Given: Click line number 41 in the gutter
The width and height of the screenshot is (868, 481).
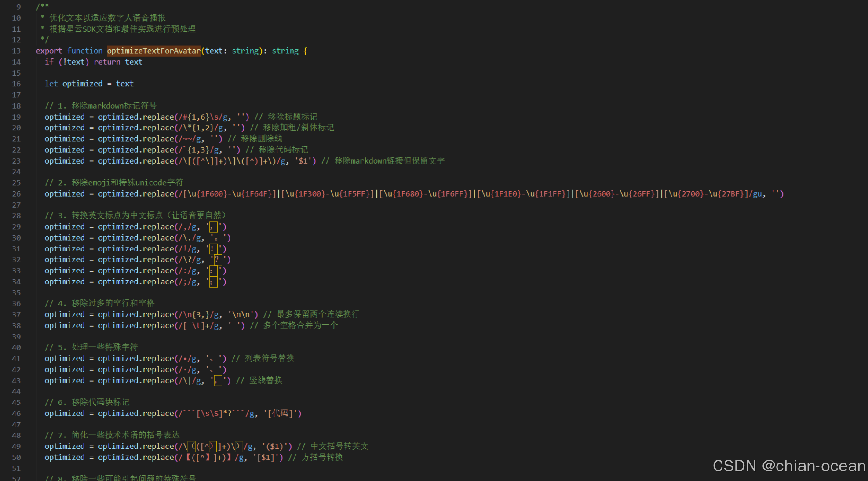Looking at the screenshot, I should point(16,358).
